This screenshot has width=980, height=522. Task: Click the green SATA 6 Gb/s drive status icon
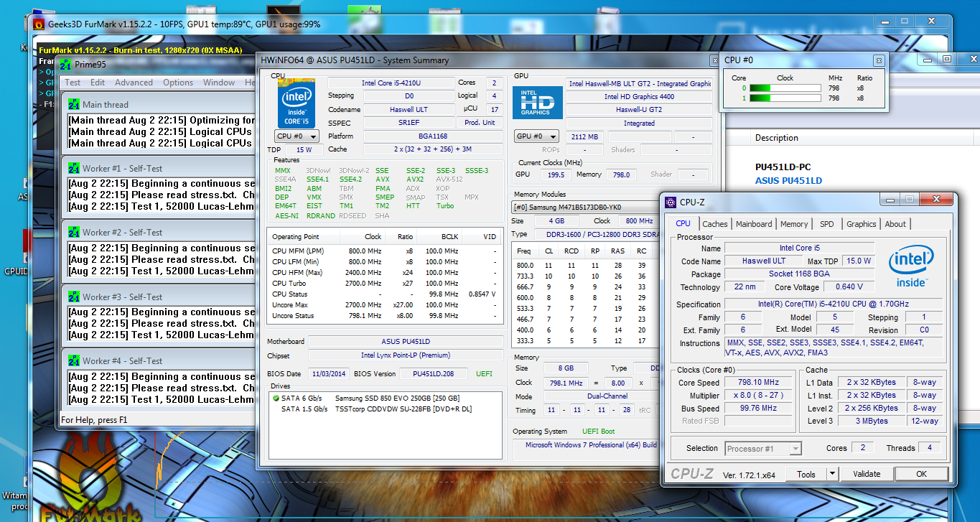coord(275,398)
